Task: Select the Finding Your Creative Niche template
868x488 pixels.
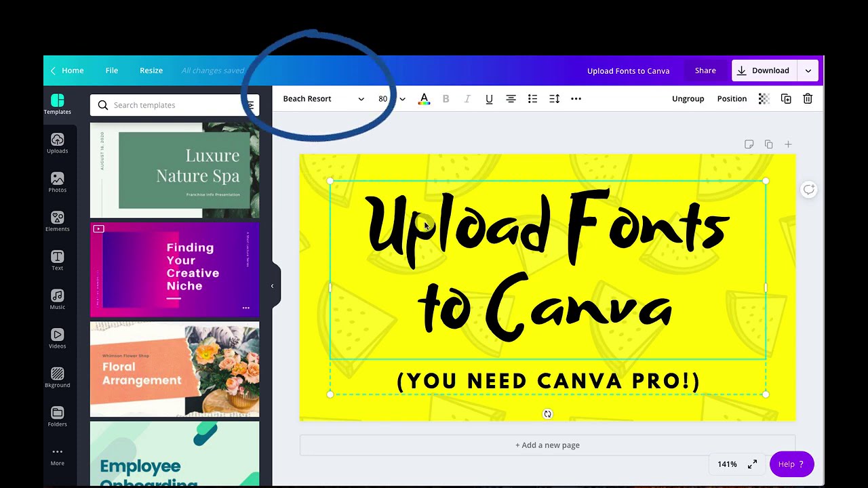Action: pyautogui.click(x=174, y=270)
